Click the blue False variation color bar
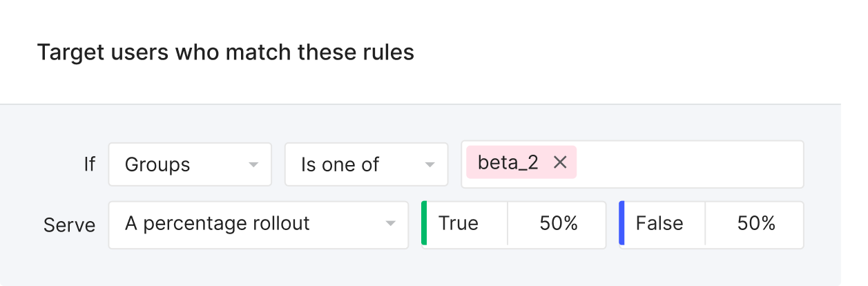This screenshot has width=868, height=286. 621,224
